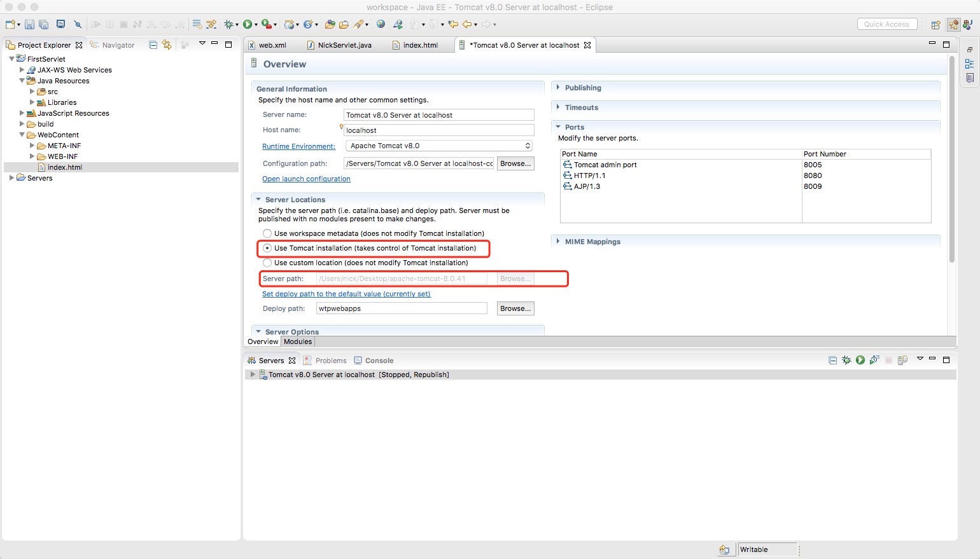This screenshot has height=559, width=980.
Task: Collapse the FirstServlet project tree node
Action: [11, 59]
